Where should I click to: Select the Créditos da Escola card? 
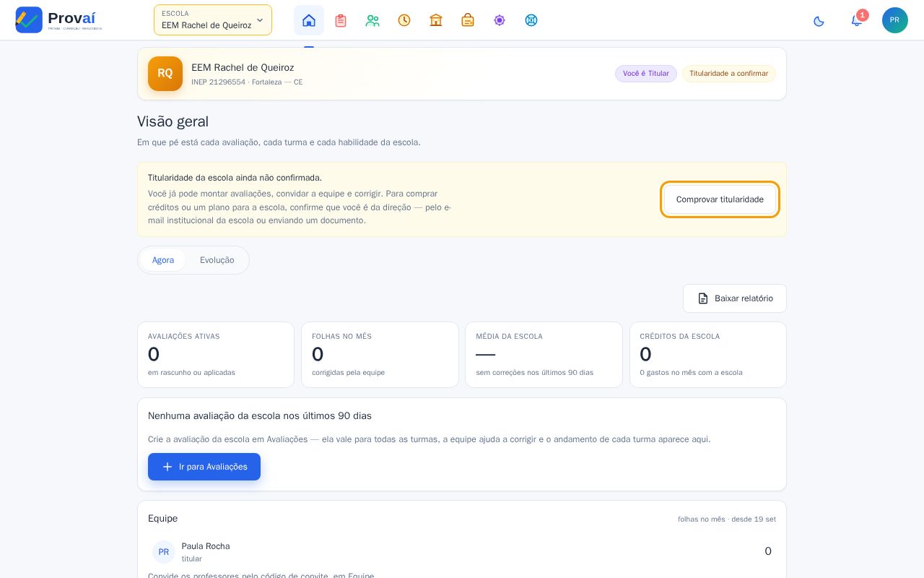coord(708,355)
